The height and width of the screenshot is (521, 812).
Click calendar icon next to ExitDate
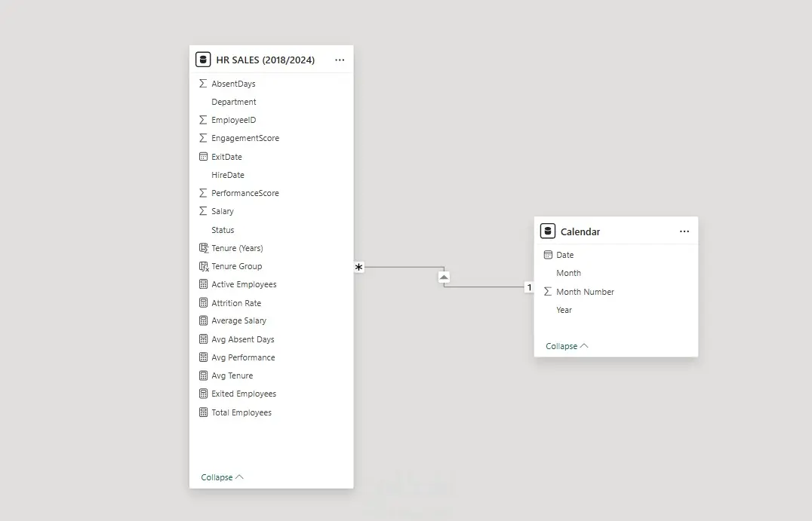click(x=203, y=156)
